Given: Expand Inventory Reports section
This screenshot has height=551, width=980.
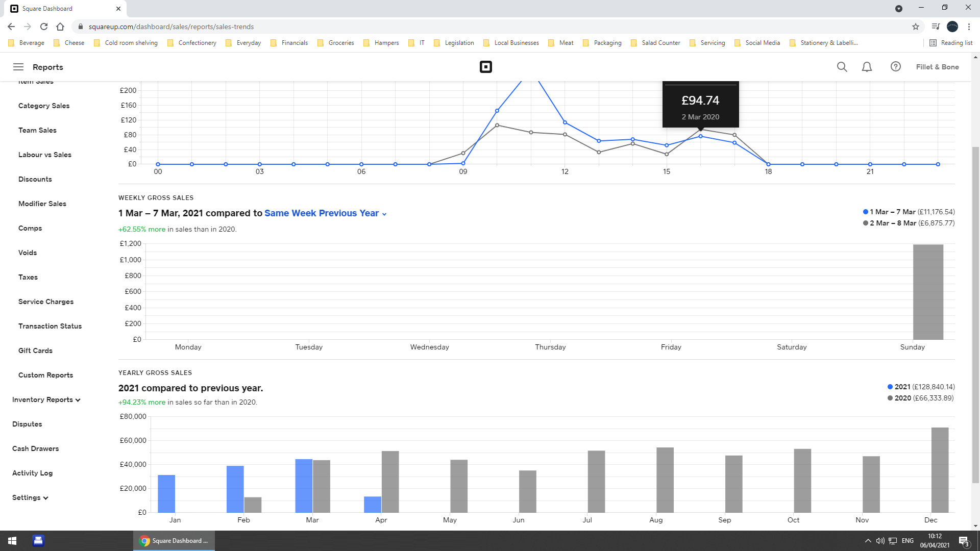Looking at the screenshot, I should coord(46,399).
